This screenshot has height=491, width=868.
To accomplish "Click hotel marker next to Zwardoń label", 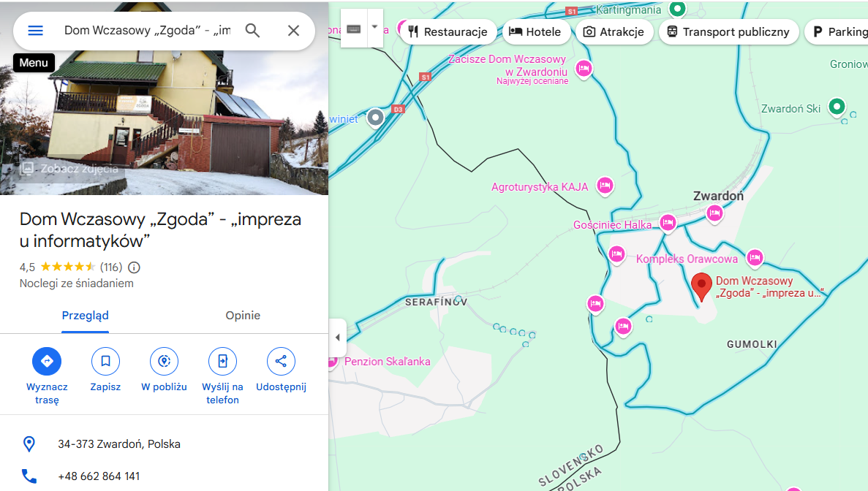I will point(714,213).
